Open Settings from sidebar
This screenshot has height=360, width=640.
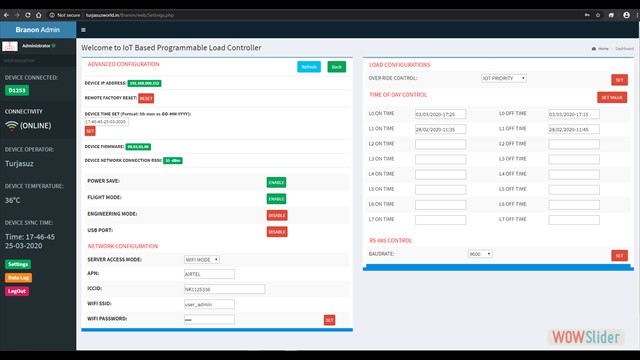pos(18,264)
